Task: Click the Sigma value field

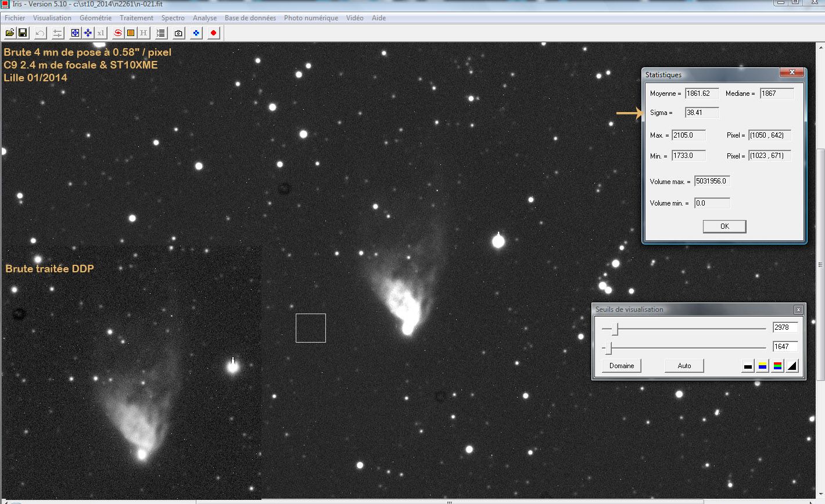Action: click(702, 113)
